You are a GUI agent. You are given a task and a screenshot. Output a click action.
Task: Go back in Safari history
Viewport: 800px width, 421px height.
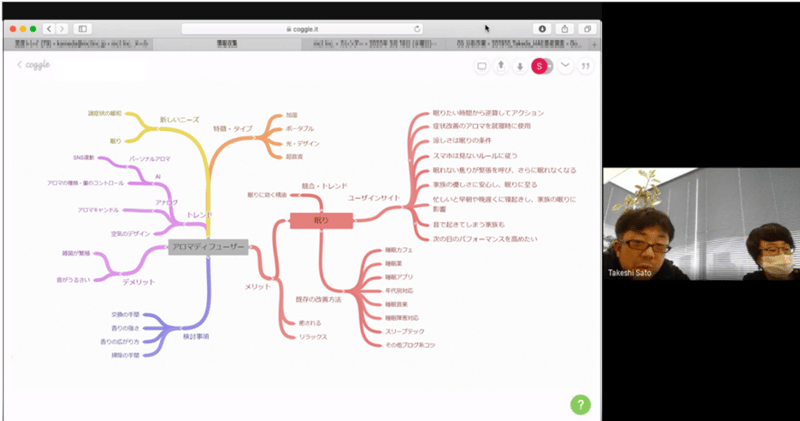(49, 29)
